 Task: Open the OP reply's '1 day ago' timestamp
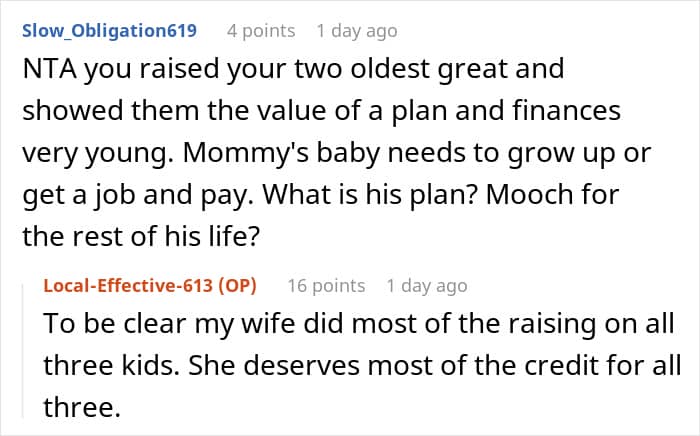426,285
